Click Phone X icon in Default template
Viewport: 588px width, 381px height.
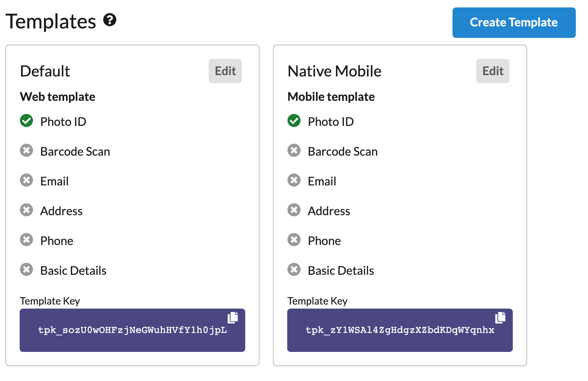coord(26,240)
